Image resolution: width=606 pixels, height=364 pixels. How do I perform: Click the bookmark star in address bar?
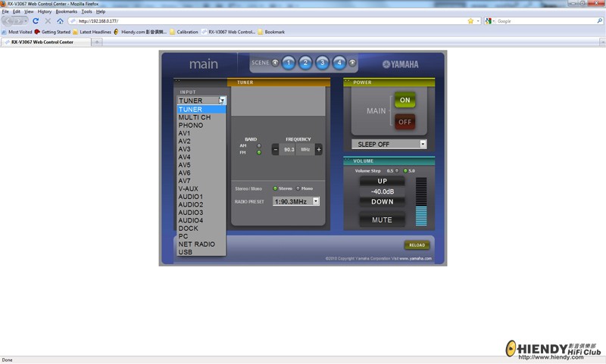470,21
